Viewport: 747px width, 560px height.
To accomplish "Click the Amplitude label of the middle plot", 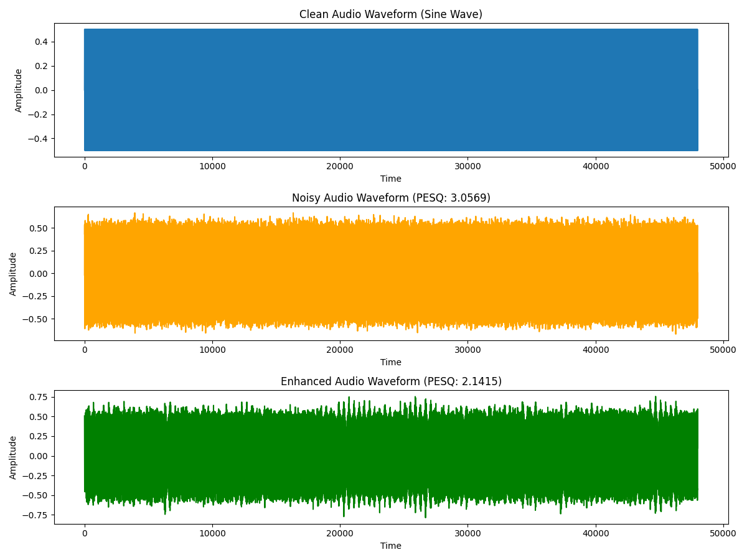I will pos(14,274).
